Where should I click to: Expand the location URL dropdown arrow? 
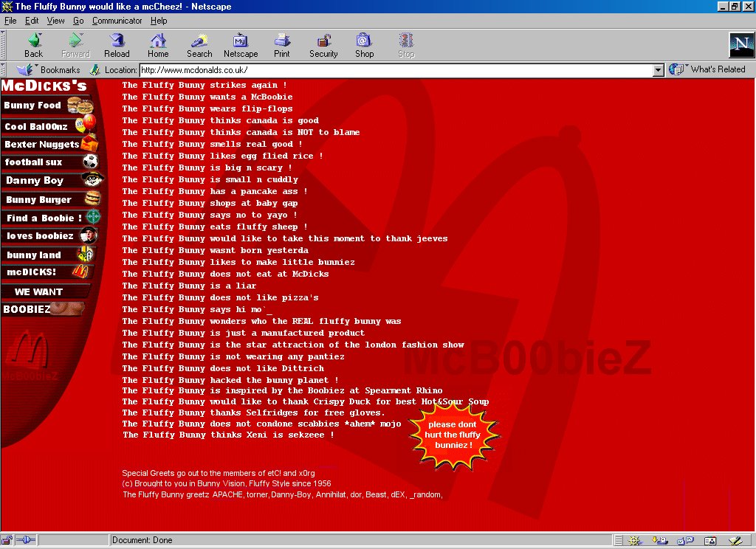(x=658, y=70)
